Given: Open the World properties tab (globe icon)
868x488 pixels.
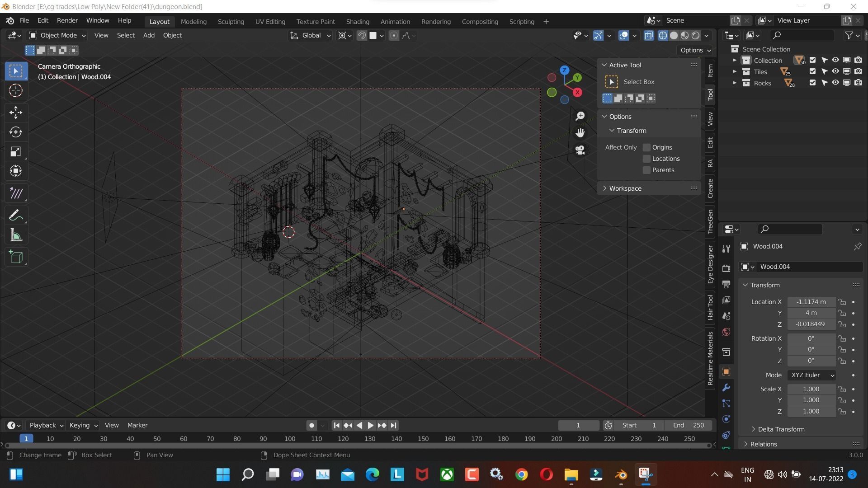Looking at the screenshot, I should pyautogui.click(x=726, y=332).
